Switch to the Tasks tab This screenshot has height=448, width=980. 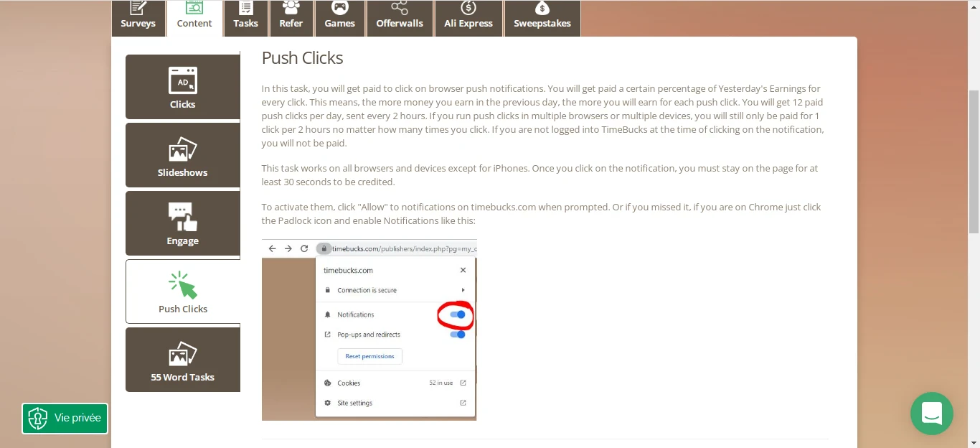coord(245,18)
